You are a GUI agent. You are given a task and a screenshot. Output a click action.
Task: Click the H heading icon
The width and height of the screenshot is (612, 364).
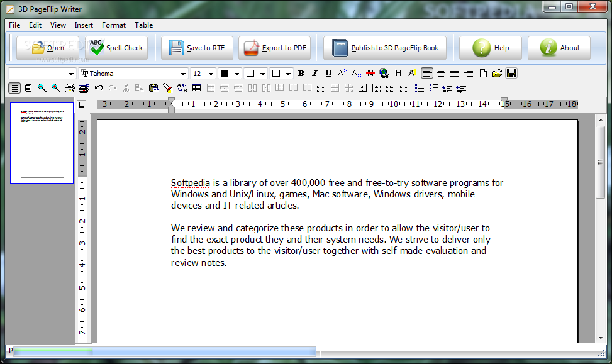398,74
